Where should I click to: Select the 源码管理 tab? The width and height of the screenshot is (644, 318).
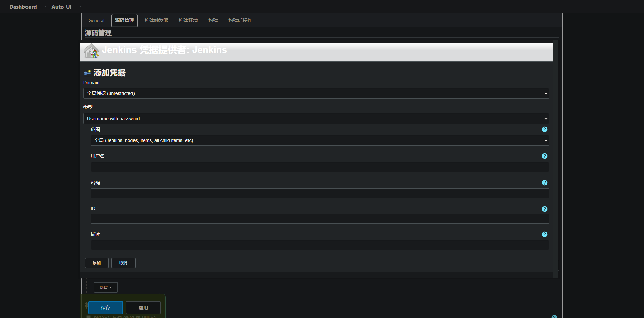[124, 20]
